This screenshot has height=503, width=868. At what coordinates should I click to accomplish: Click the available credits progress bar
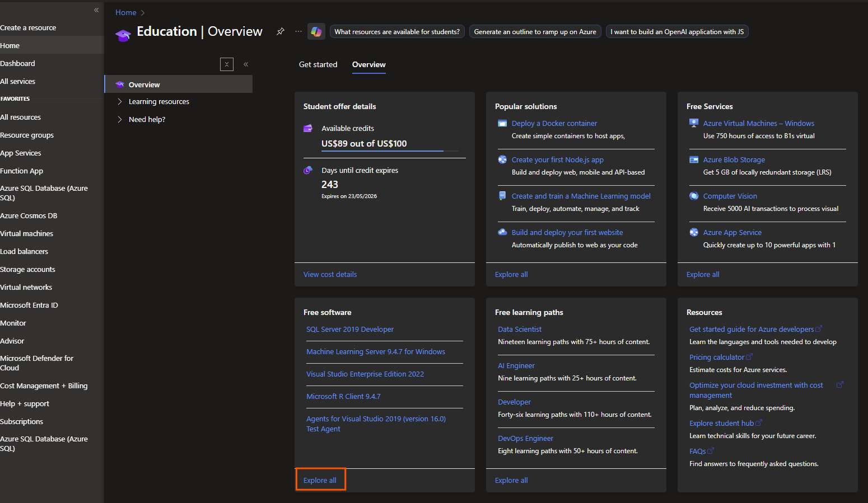point(390,151)
